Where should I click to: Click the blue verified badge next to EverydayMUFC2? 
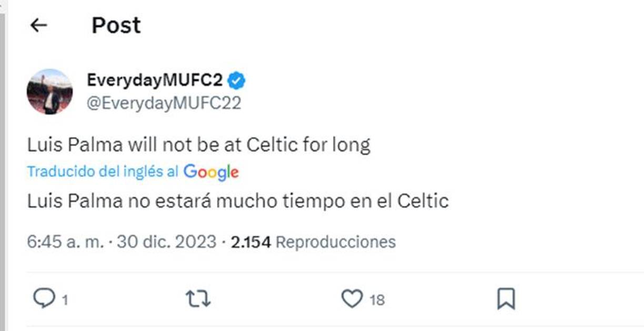click(237, 79)
